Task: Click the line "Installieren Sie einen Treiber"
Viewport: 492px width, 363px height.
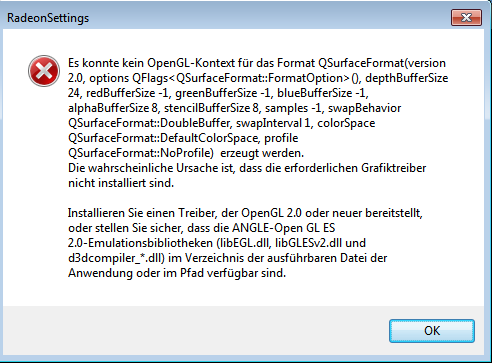Action: tap(245, 213)
